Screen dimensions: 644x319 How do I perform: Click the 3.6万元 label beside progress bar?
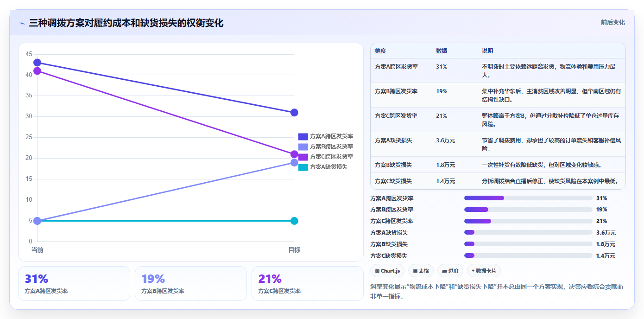(x=606, y=232)
